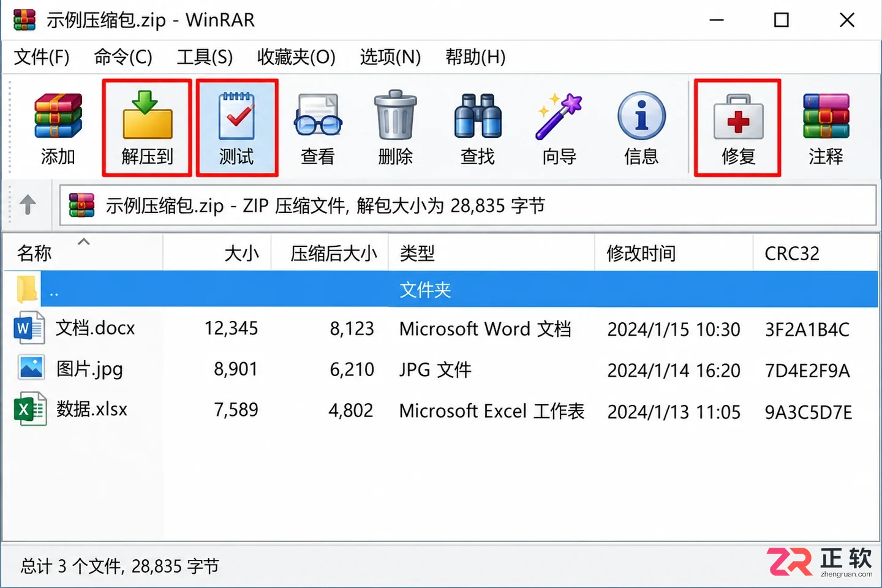Open the 选项(N) menu
Image resolution: width=882 pixels, height=588 pixels.
point(391,57)
